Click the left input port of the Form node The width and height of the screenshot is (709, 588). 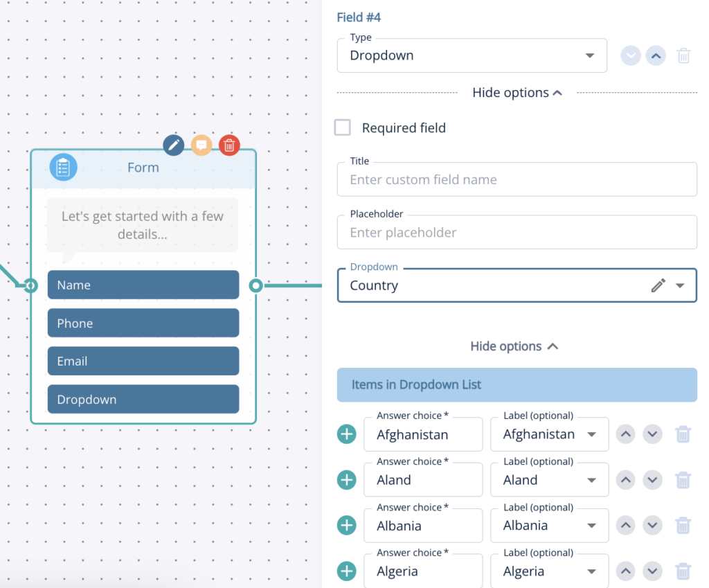pyautogui.click(x=30, y=285)
